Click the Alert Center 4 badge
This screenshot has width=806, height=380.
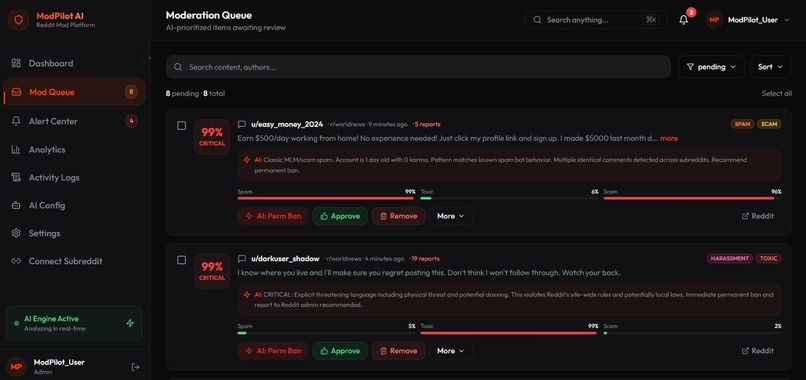click(x=131, y=121)
